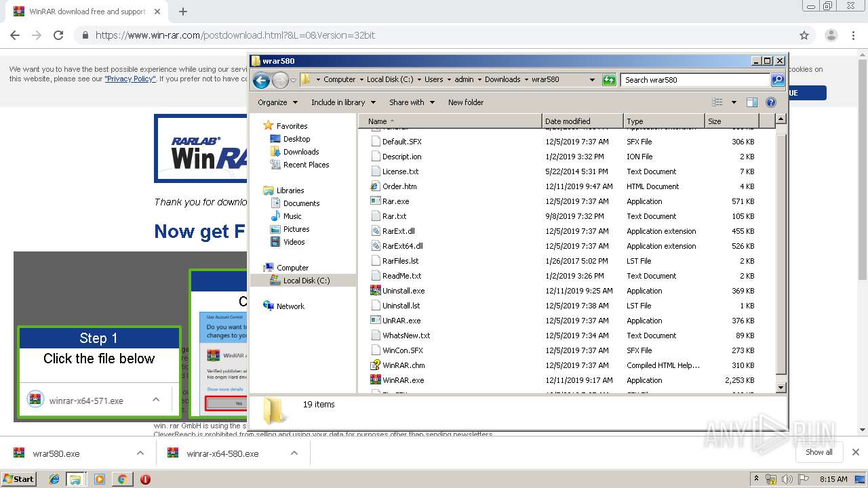Expand the address bar history dropdown
This screenshot has height=488, width=868.
593,80
